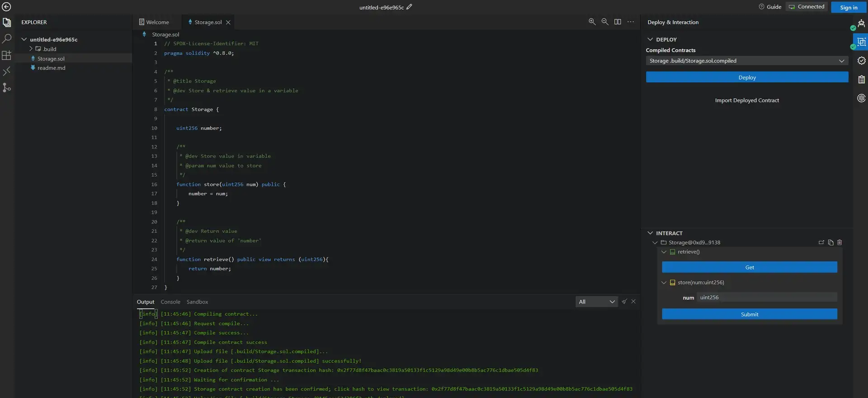This screenshot has width=868, height=398.
Task: Open the All log filter dropdown
Action: point(596,302)
